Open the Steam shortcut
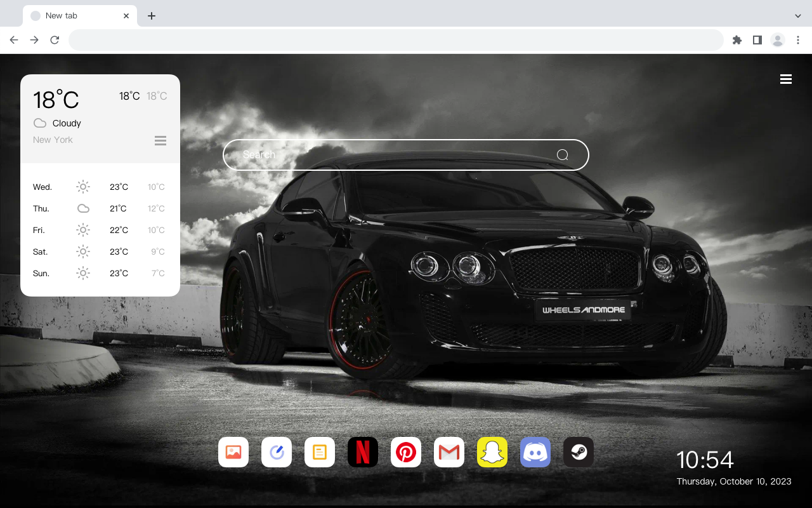The image size is (812, 508). [x=579, y=452]
